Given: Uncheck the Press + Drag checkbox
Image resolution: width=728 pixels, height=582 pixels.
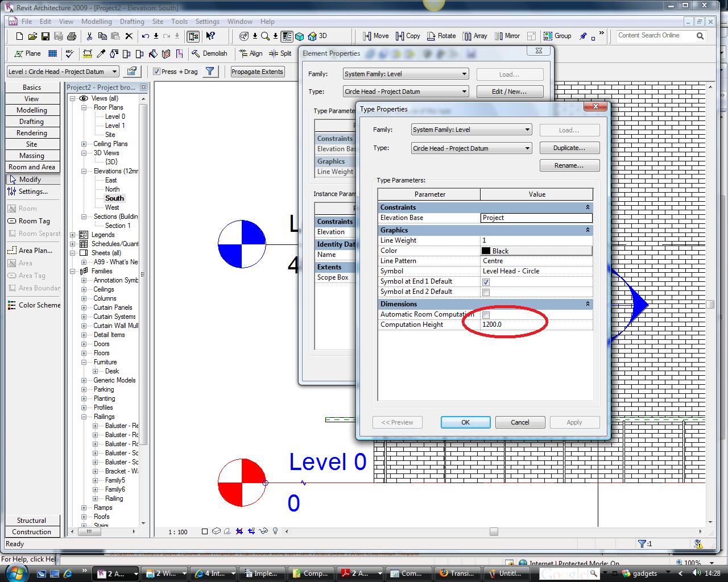Looking at the screenshot, I should pyautogui.click(x=157, y=72).
